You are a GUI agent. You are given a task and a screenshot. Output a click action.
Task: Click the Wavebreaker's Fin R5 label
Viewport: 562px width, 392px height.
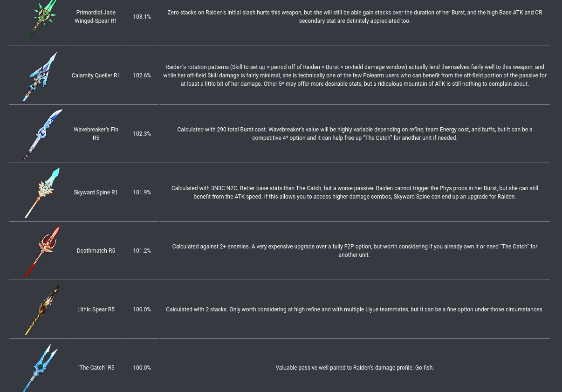click(x=96, y=134)
